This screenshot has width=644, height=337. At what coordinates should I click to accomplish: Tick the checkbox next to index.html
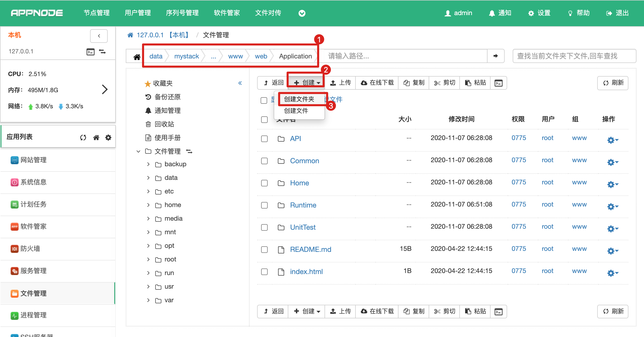coord(264,272)
